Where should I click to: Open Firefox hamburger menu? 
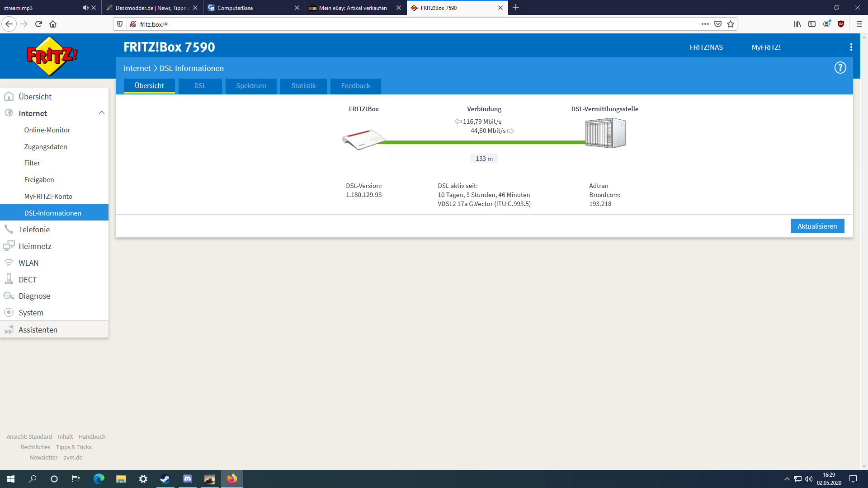pyautogui.click(x=859, y=24)
